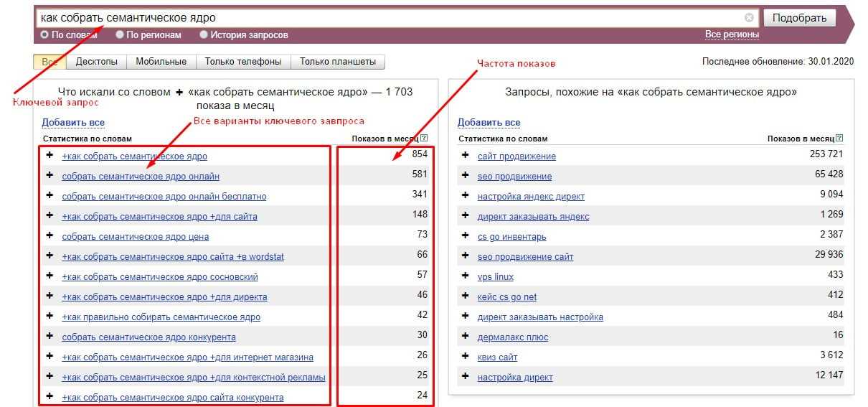This screenshot has height=407, width=868.
Task: Clear the search field with the X icon
Action: pyautogui.click(x=749, y=18)
